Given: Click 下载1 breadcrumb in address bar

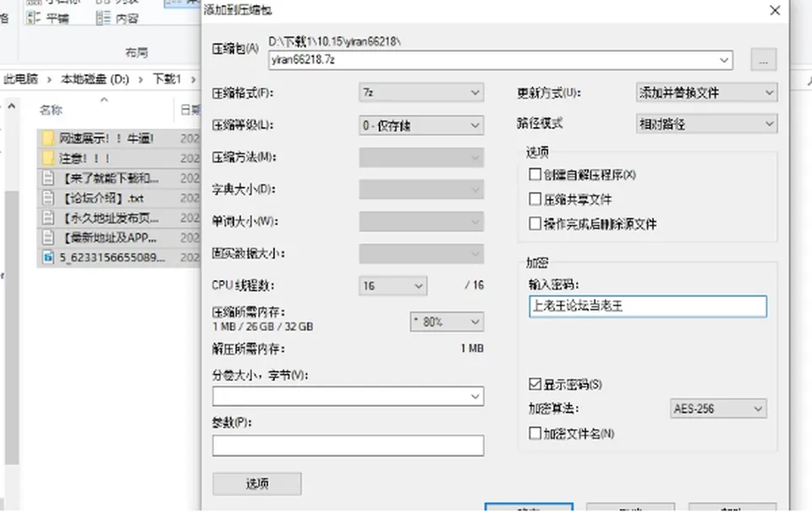Looking at the screenshot, I should 167,79.
